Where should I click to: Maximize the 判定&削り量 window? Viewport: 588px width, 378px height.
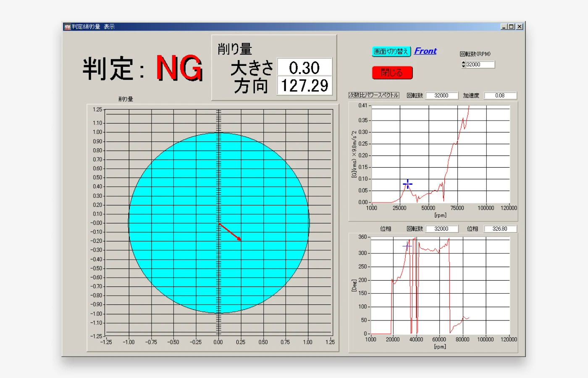[511, 26]
